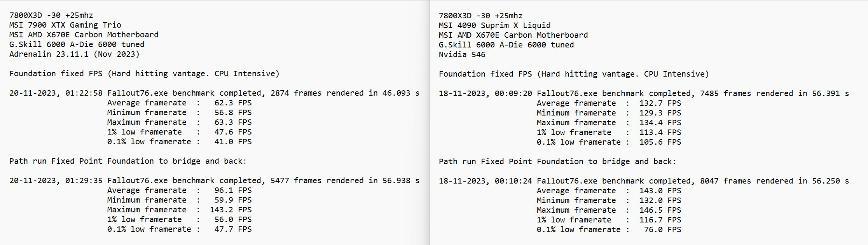This screenshot has width=868, height=245.
Task: Click the 105.6 FPS 0.1% low value
Action: [660, 142]
